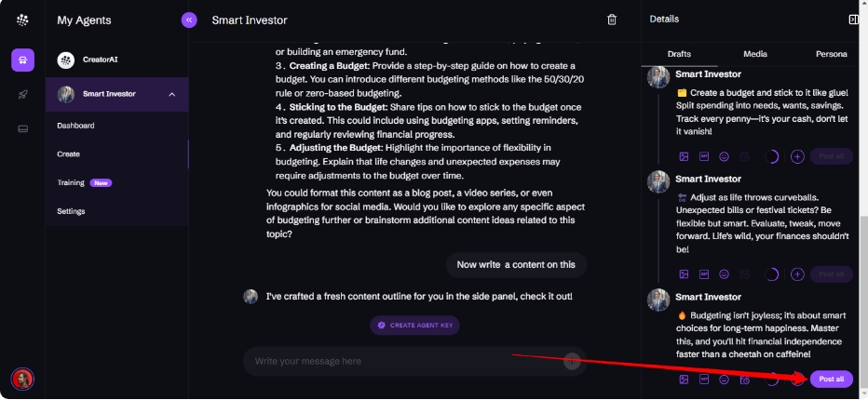The height and width of the screenshot is (400, 868).
Task: Schedule the last draft post with calendar-clock icon
Action: (x=745, y=380)
